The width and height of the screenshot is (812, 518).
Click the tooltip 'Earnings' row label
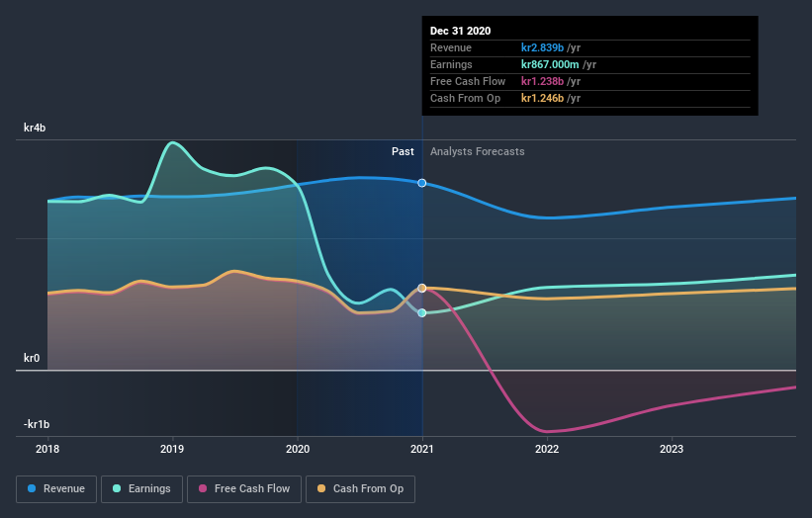(x=451, y=64)
